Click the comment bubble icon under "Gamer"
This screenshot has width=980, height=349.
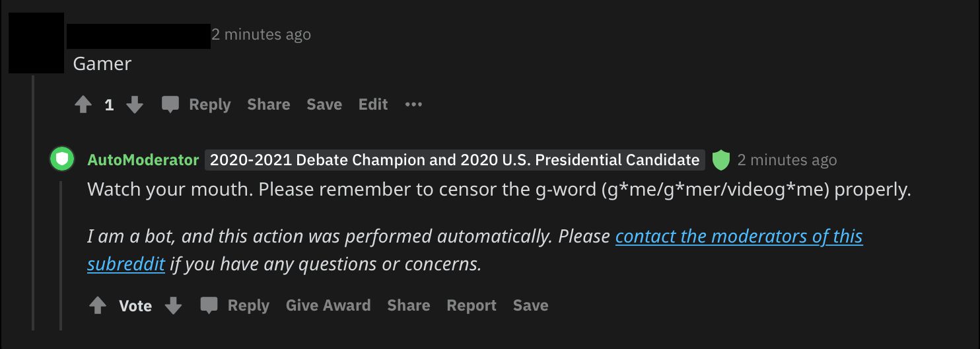[170, 104]
